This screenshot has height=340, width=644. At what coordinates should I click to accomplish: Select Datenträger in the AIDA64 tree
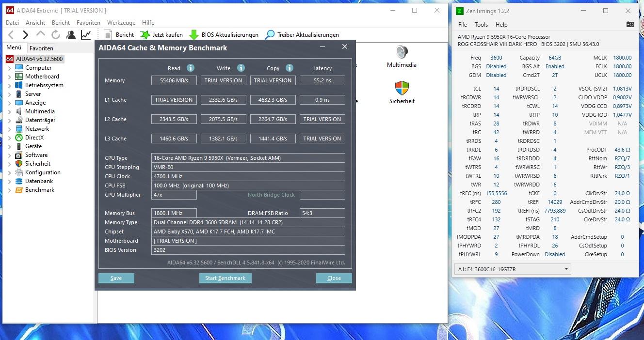(x=40, y=120)
